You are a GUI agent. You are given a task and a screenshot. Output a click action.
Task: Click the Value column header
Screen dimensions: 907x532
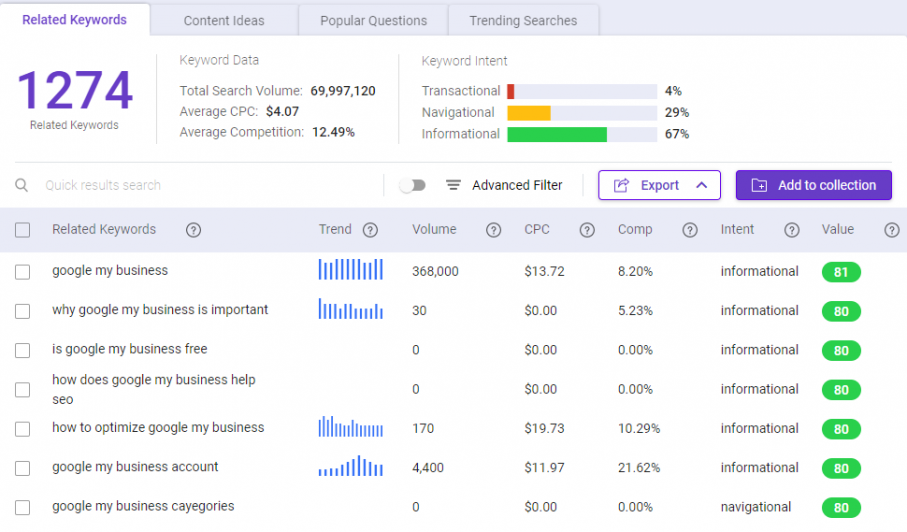[838, 230]
